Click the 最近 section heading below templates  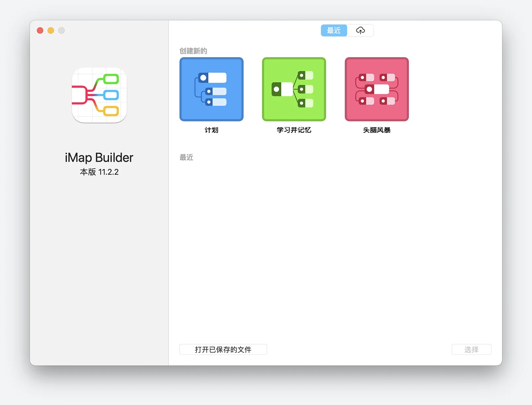point(186,157)
